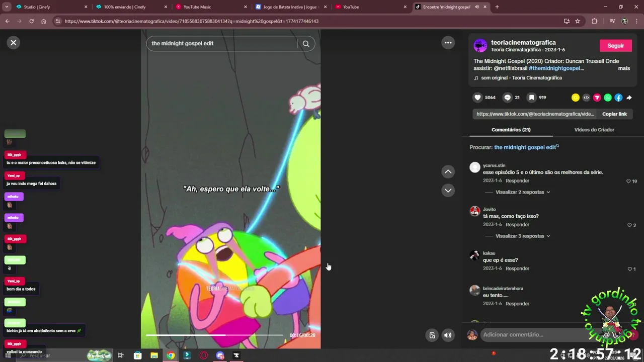The image size is (644, 362).
Task: Like the video with heart icon
Action: [x=477, y=98]
